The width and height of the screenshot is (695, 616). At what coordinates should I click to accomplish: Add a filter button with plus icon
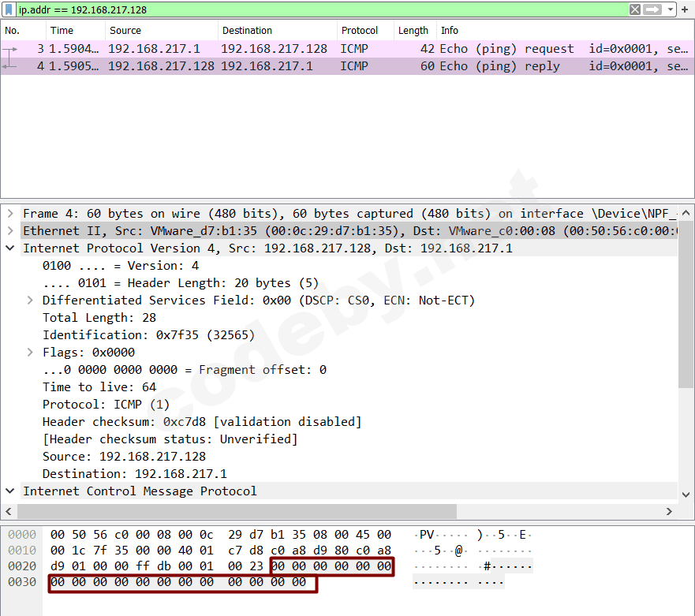[685, 9]
